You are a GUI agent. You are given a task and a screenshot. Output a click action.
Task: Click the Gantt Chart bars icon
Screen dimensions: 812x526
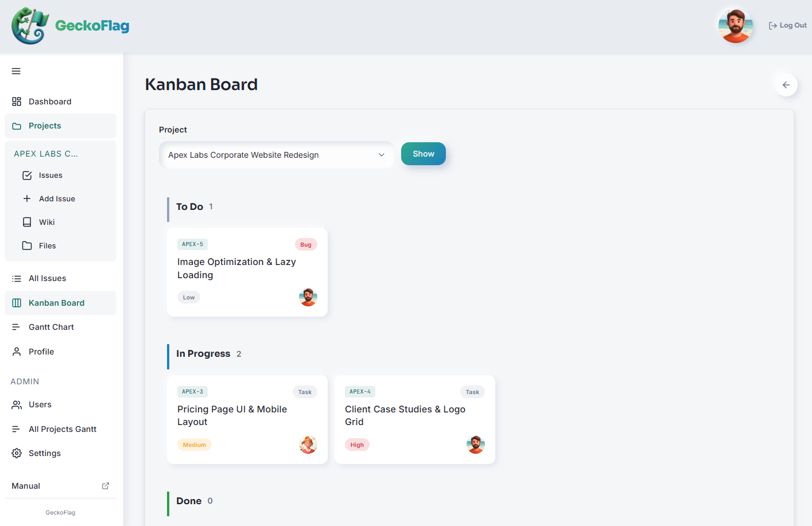[x=17, y=327]
